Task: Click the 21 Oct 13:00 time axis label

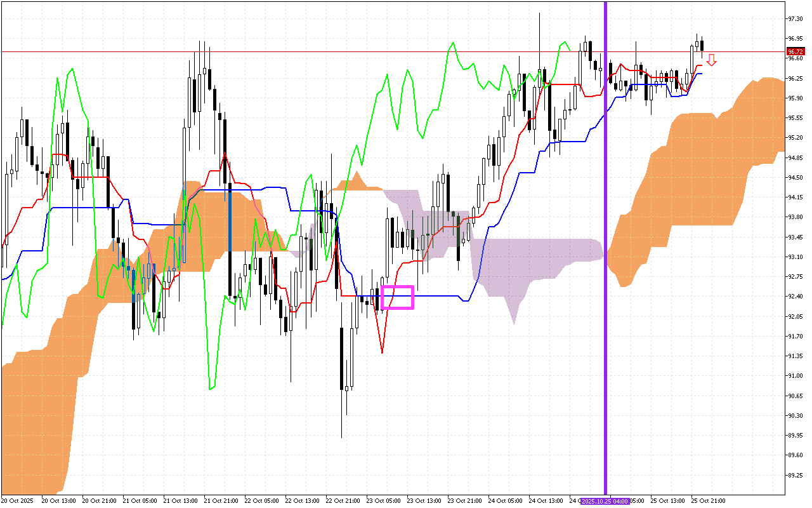Action: (180, 501)
